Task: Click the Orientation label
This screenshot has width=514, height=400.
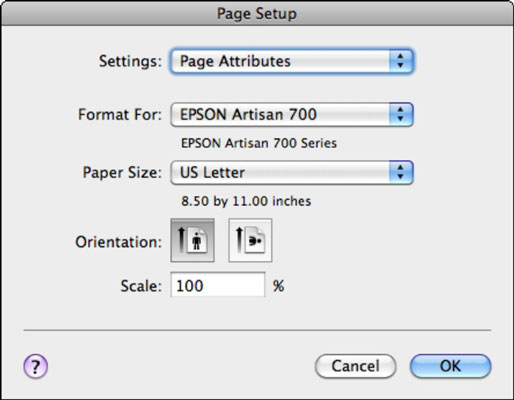Action: coord(118,242)
